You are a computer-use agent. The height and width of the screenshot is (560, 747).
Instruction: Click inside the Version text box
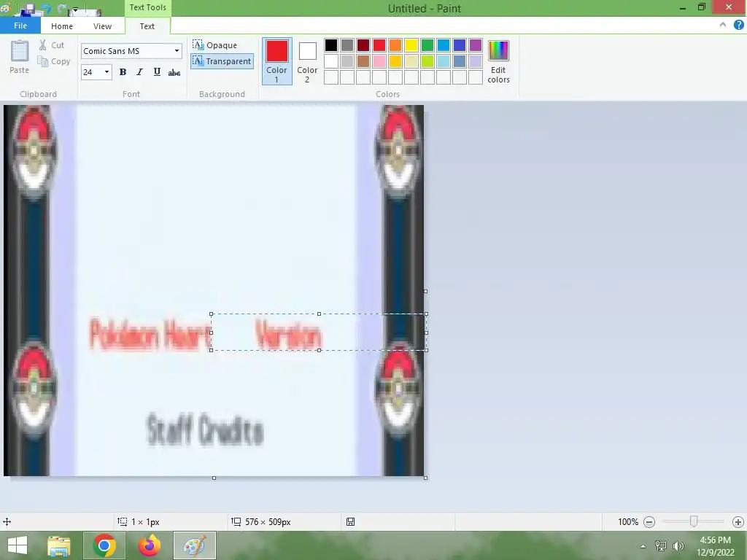point(318,332)
